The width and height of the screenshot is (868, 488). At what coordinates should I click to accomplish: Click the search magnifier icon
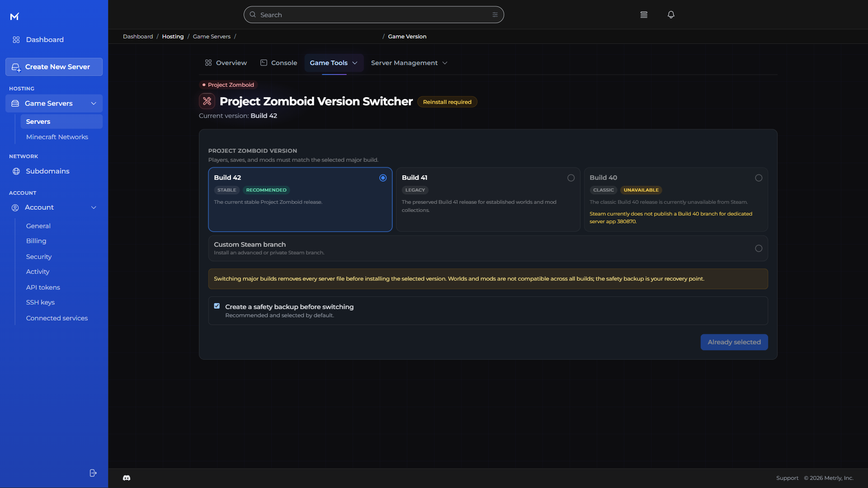coord(253,14)
